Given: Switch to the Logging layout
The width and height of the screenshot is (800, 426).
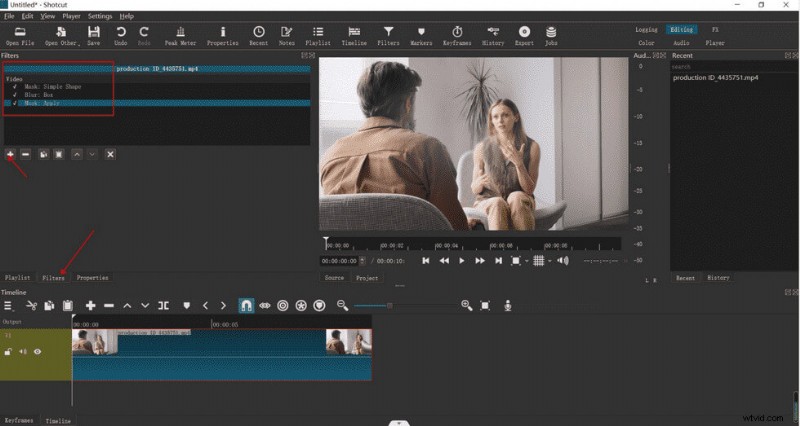Looking at the screenshot, I should tap(646, 30).
